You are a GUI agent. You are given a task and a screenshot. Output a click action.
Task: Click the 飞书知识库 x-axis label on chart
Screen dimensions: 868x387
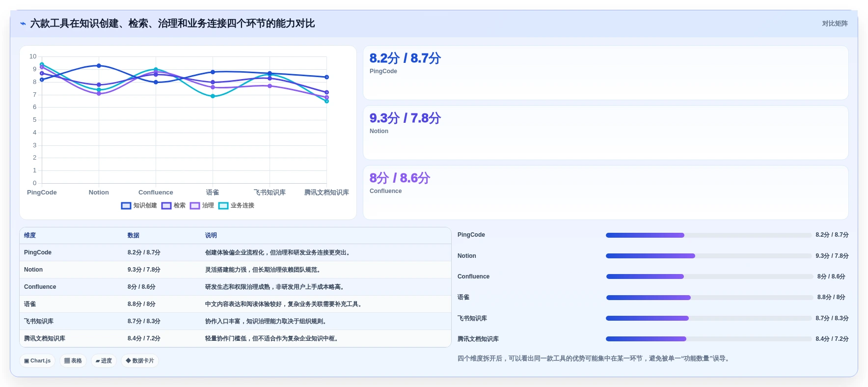(270, 193)
